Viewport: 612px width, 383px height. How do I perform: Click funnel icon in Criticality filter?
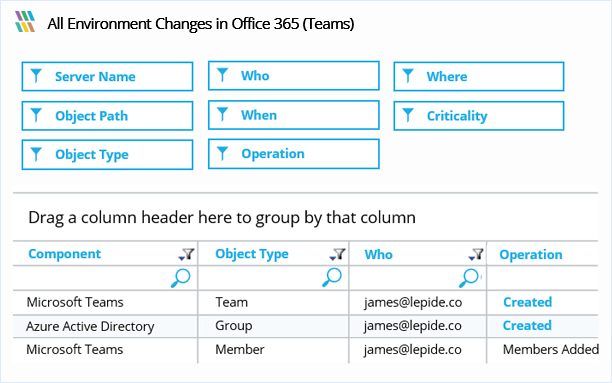click(x=408, y=115)
